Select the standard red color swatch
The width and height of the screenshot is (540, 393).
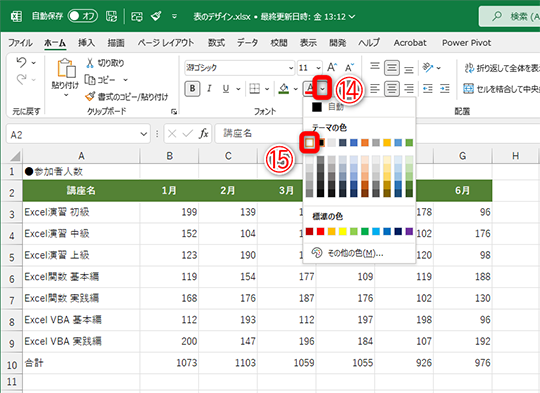coord(321,231)
